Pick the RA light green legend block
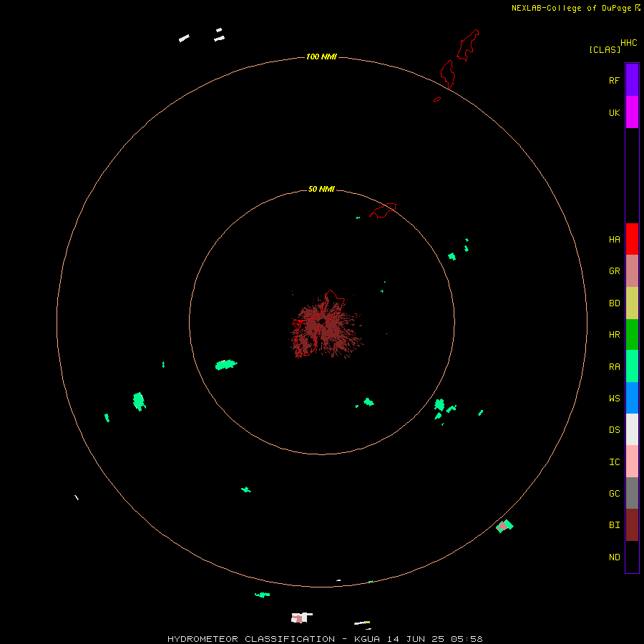Image resolution: width=644 pixels, height=644 pixels. click(632, 366)
